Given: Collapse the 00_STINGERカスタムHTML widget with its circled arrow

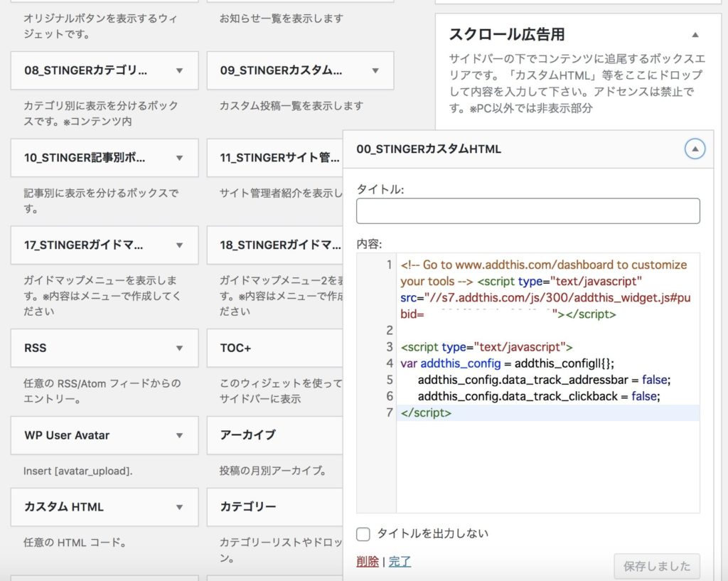Looking at the screenshot, I should point(695,149).
